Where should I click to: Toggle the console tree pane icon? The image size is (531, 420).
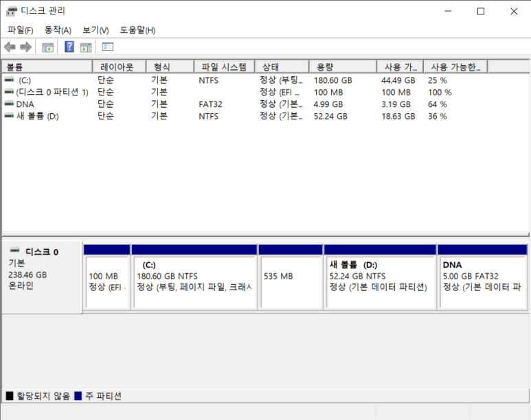pyautogui.click(x=47, y=47)
